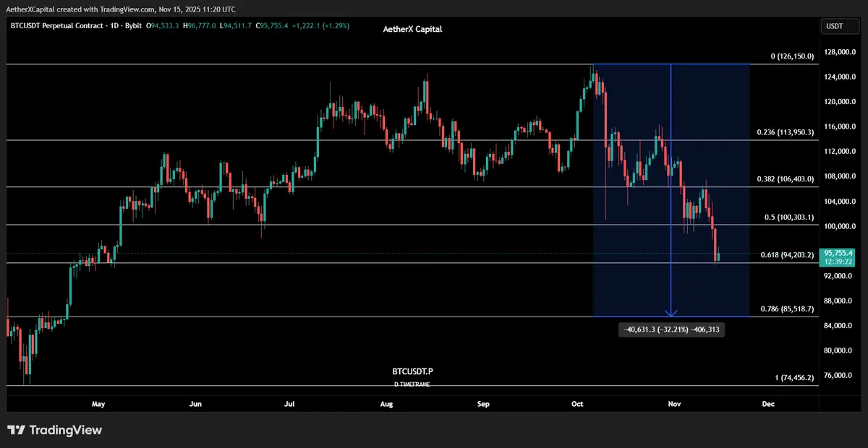Click the TradingView logo
Image resolution: width=868 pixels, height=448 pixels.
54,430
